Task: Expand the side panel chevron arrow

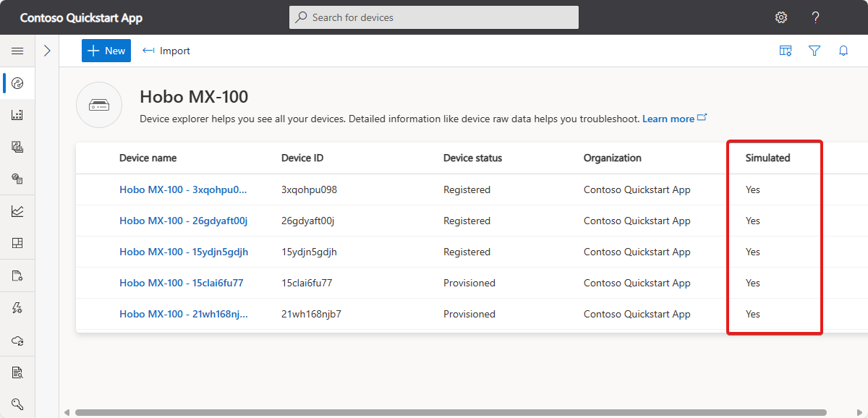Action: 47,51
